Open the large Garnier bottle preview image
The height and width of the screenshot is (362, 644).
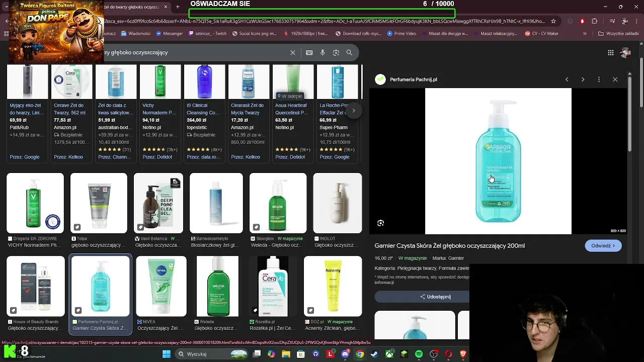[498, 161]
